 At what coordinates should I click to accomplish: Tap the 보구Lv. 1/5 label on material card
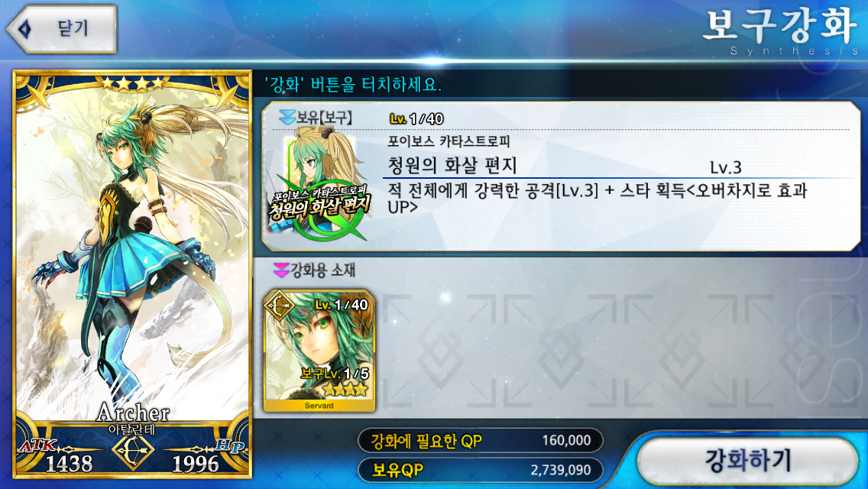335,374
